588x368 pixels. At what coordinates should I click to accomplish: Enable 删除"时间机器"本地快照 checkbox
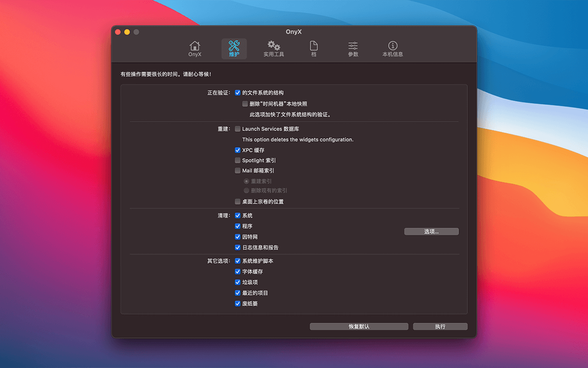pos(245,104)
